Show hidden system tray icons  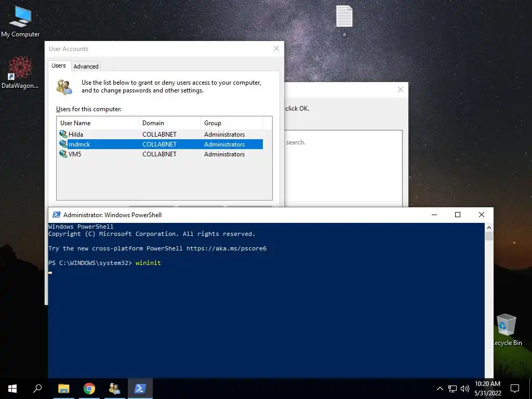coord(440,389)
